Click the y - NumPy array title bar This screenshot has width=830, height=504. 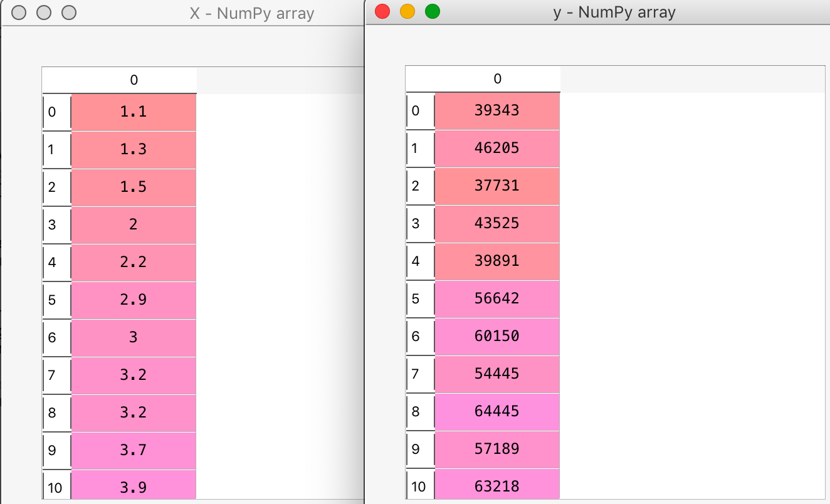pos(598,12)
